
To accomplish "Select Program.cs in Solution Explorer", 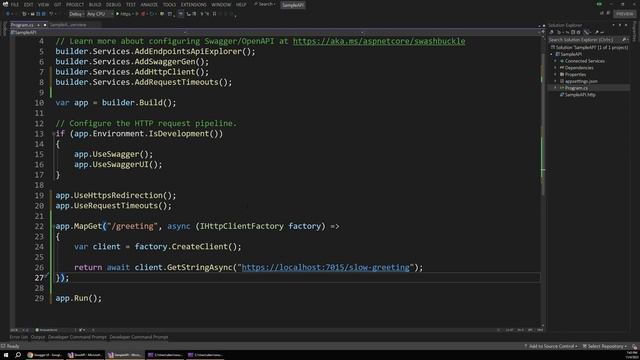I will tap(576, 88).
